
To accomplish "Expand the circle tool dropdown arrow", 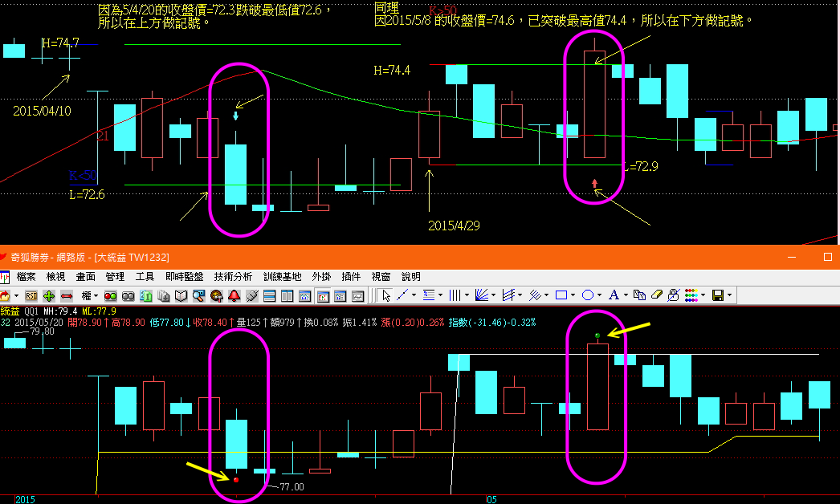I will tap(599, 295).
